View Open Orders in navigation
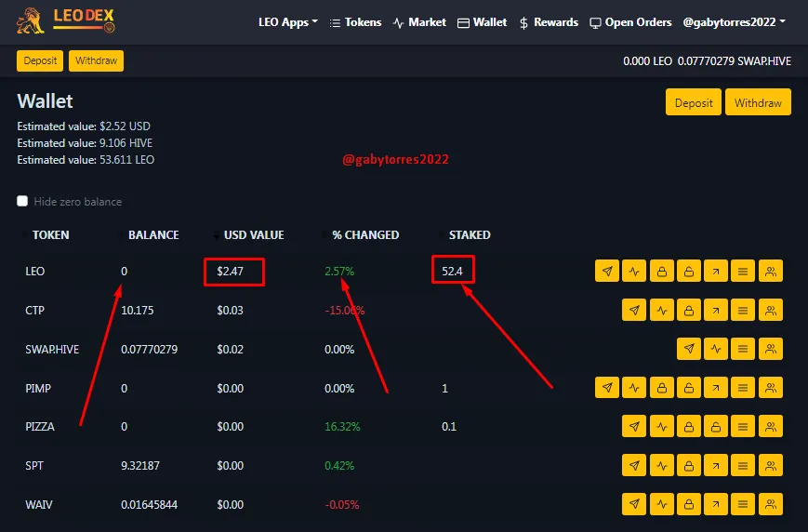This screenshot has width=808, height=532. pos(630,22)
